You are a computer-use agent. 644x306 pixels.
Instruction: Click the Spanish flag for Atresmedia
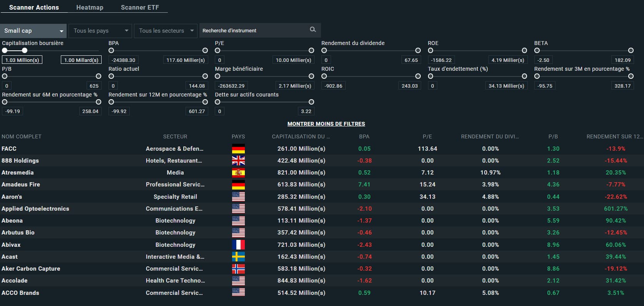tap(238, 173)
